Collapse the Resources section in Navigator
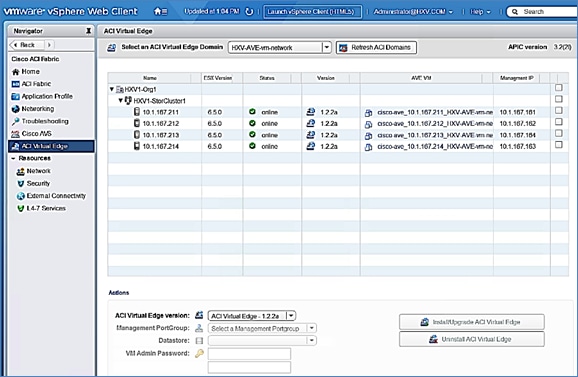Image resolution: width=578 pixels, height=377 pixels. tap(13, 158)
